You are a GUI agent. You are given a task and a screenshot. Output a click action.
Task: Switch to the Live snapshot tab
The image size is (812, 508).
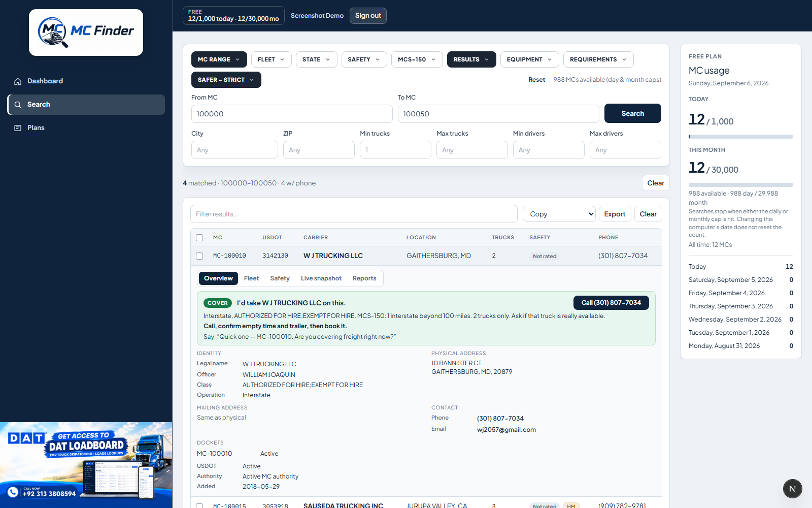pyautogui.click(x=321, y=278)
